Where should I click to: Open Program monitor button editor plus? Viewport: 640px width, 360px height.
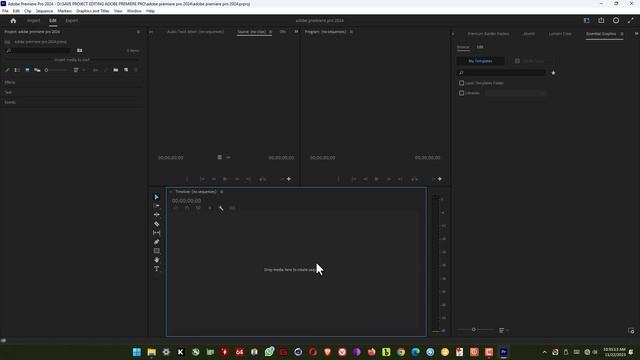(x=440, y=179)
